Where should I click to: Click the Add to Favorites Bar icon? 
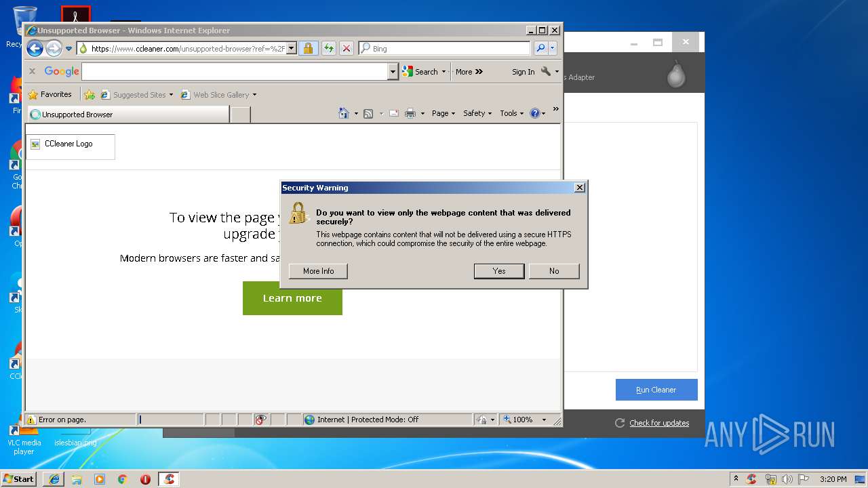[89, 94]
